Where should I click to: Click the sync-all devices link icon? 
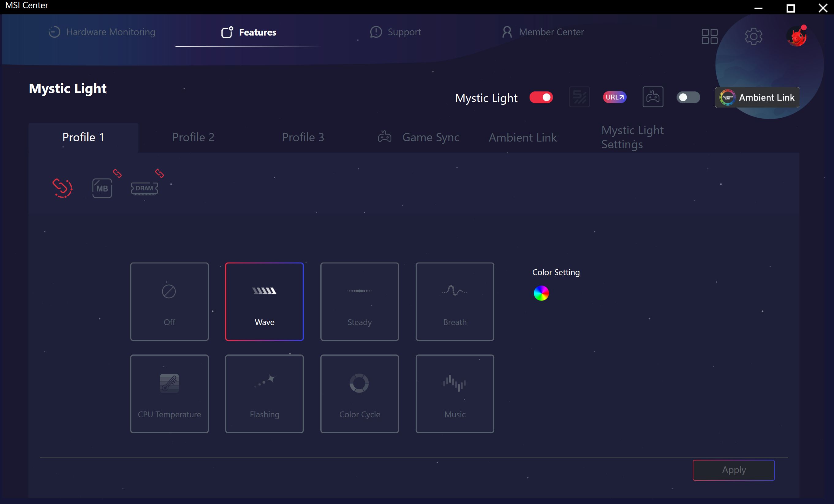(62, 188)
